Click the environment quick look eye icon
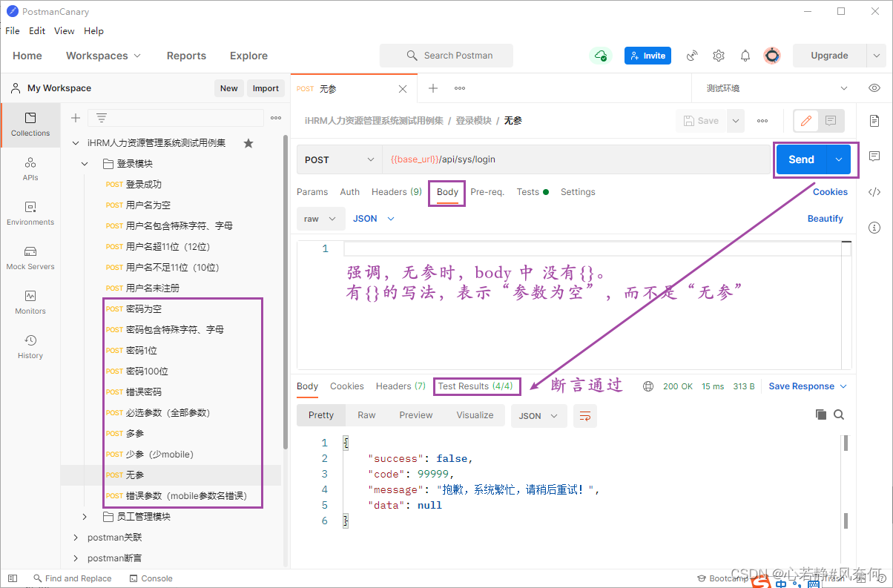 (x=874, y=88)
